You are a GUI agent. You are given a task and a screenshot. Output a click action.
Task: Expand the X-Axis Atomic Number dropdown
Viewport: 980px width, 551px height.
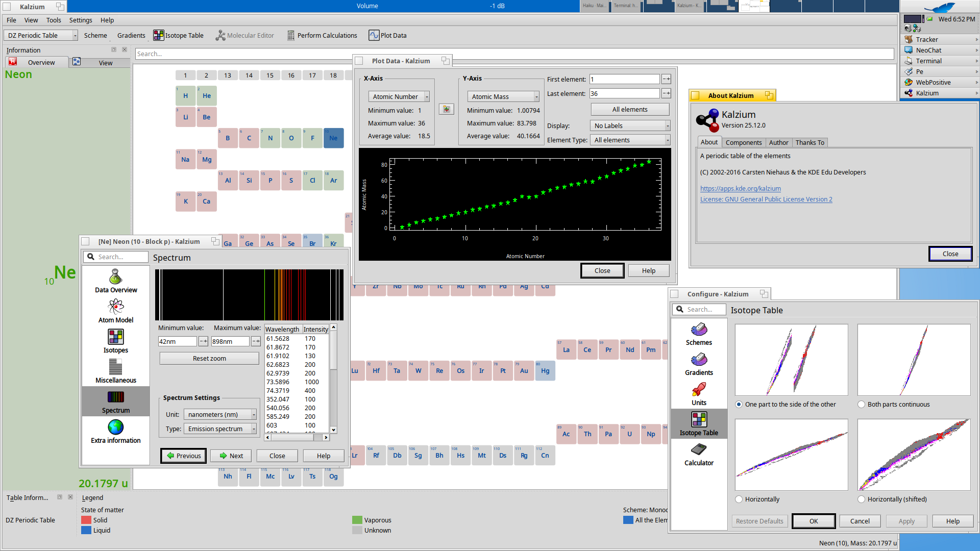[399, 96]
